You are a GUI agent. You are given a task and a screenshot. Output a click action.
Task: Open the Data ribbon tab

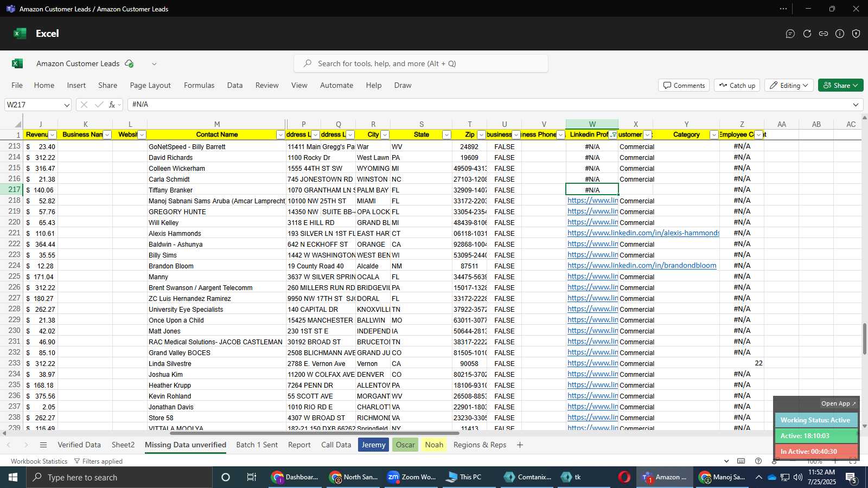tap(235, 86)
